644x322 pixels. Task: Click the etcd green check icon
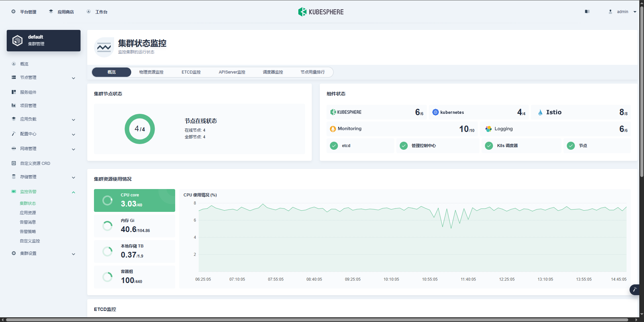click(334, 146)
